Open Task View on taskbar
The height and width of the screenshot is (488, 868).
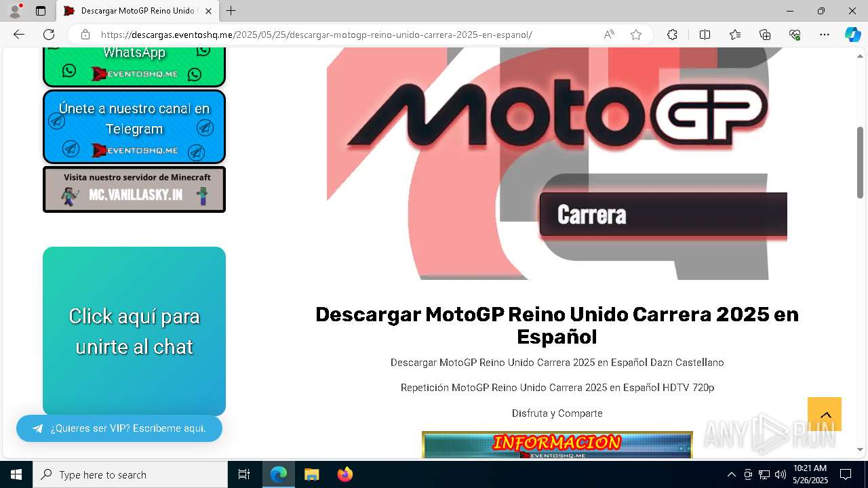pos(244,474)
